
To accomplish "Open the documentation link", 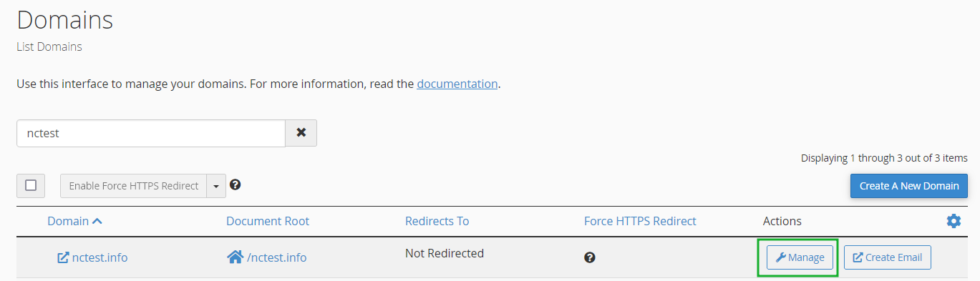I will point(457,84).
